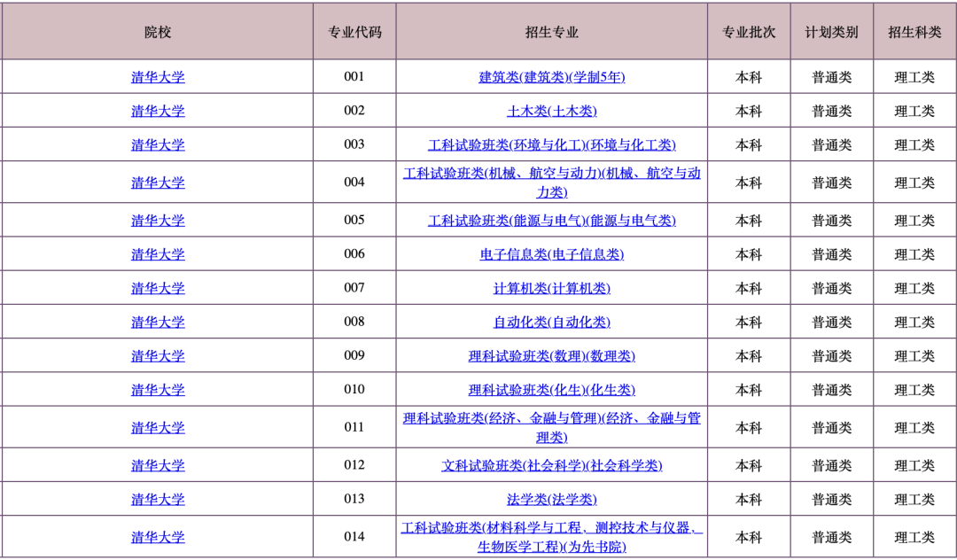Screen dimensions: 957x560
Task: Open 理科试验班类(数理) major link
Action: click(551, 356)
